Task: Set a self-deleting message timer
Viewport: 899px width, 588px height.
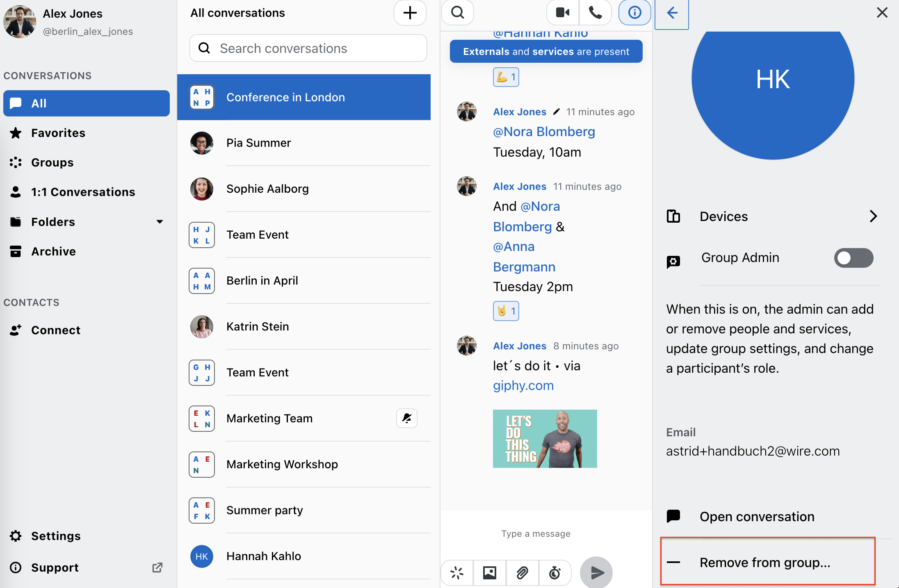Action: (555, 572)
